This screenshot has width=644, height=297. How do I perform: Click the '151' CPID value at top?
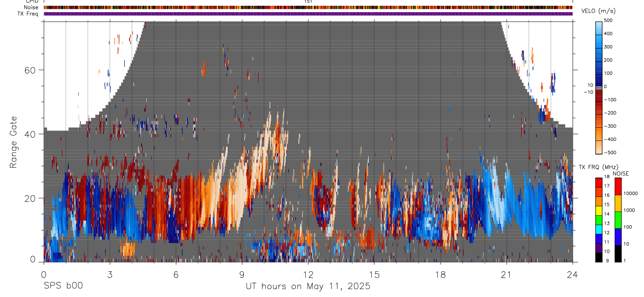(x=308, y=2)
